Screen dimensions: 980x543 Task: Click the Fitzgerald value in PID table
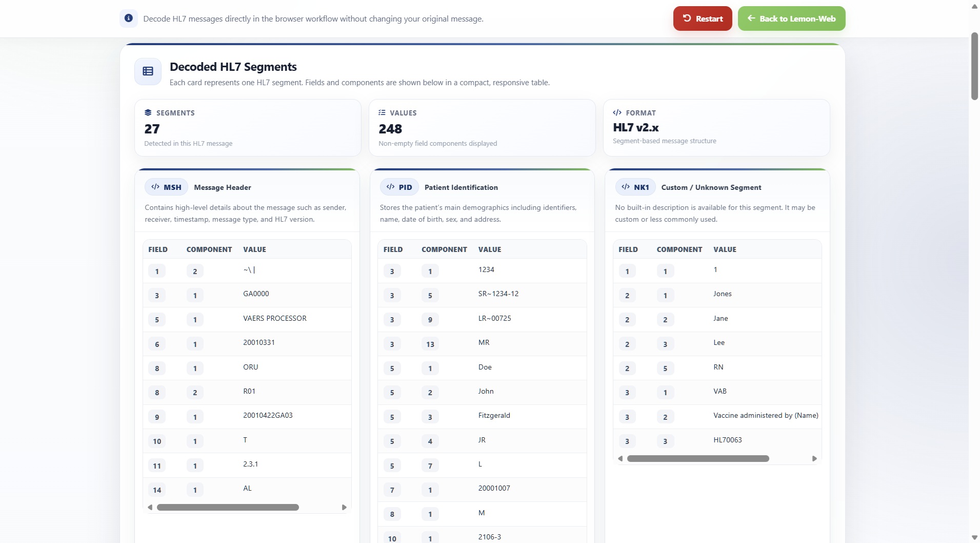[494, 416]
